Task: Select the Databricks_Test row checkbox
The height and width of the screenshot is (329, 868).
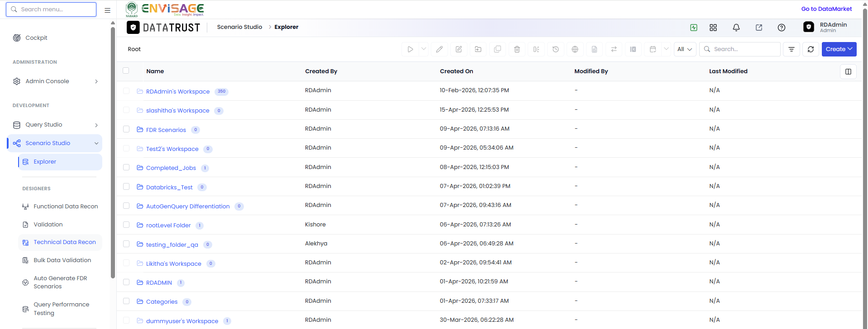Action: point(126,187)
